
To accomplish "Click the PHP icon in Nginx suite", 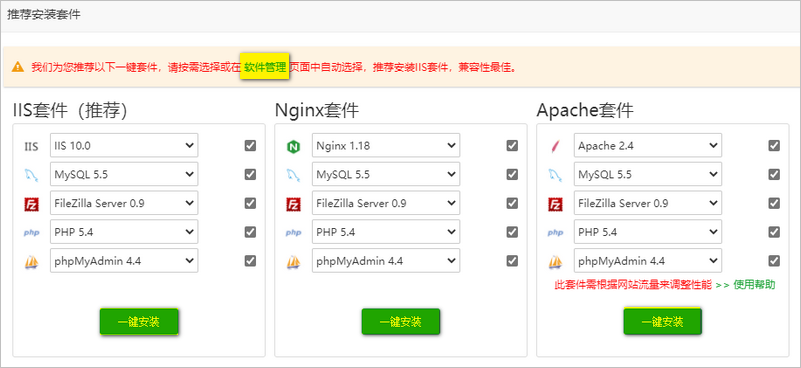I will [293, 233].
